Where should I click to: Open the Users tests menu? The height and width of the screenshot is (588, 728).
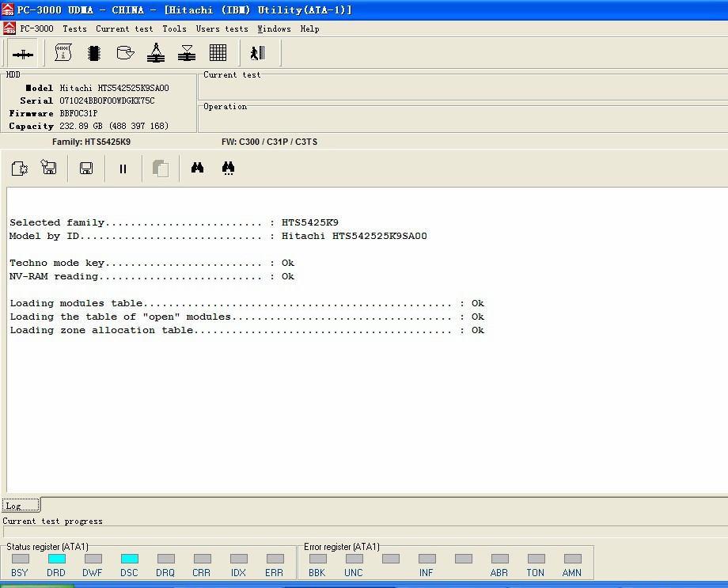(222, 28)
